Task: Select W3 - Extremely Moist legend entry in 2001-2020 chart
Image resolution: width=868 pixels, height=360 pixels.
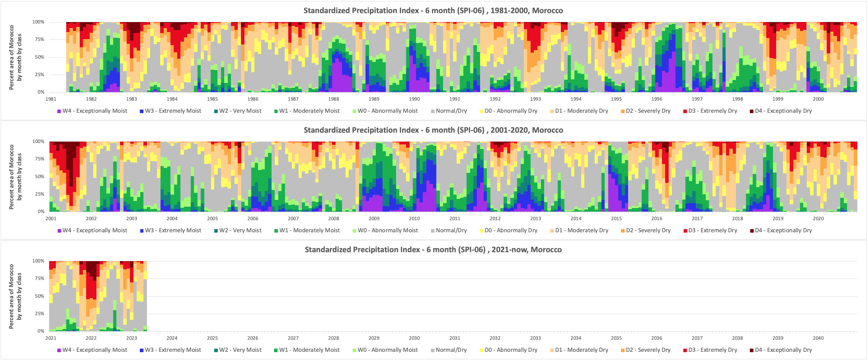Action: [170, 231]
